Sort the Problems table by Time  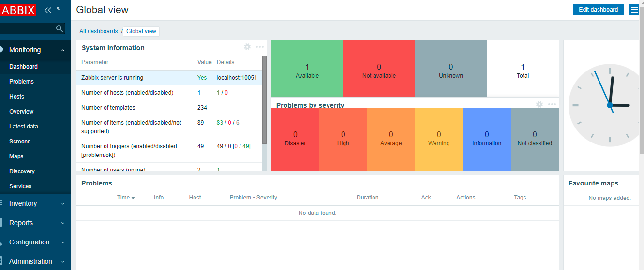tap(126, 198)
